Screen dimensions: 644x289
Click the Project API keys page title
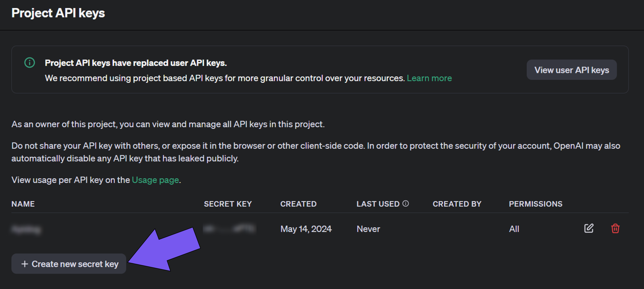(58, 14)
